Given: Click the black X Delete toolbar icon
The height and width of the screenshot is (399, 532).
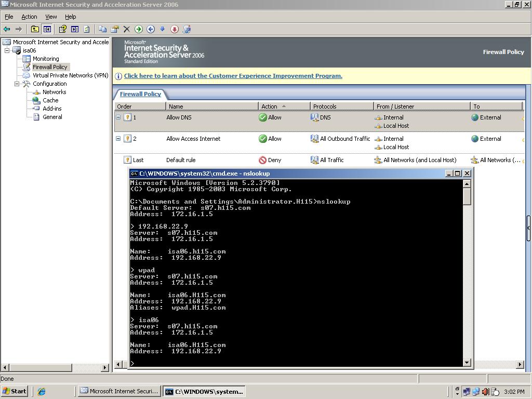Looking at the screenshot, I should coord(126,29).
